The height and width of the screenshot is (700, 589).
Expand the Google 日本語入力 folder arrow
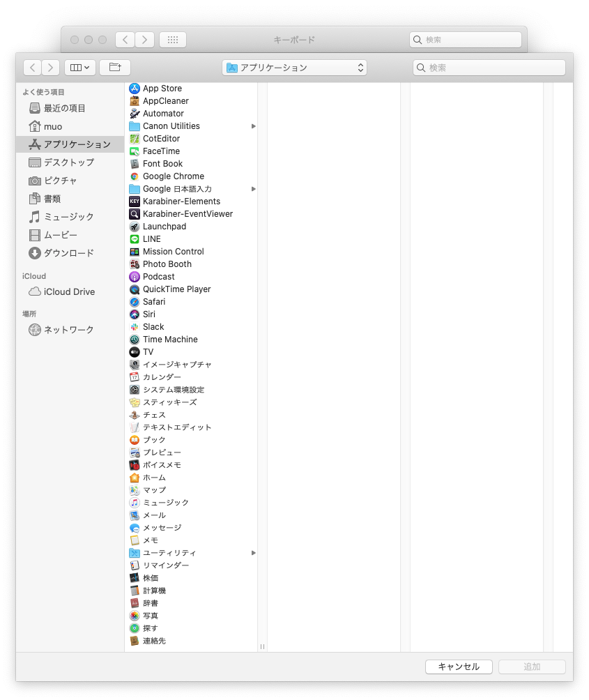[x=254, y=189]
